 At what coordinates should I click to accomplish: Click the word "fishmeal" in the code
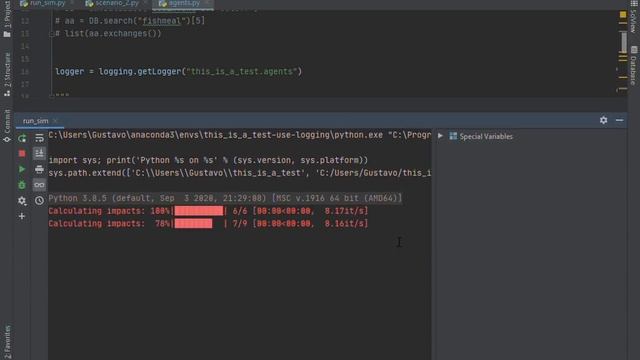161,21
